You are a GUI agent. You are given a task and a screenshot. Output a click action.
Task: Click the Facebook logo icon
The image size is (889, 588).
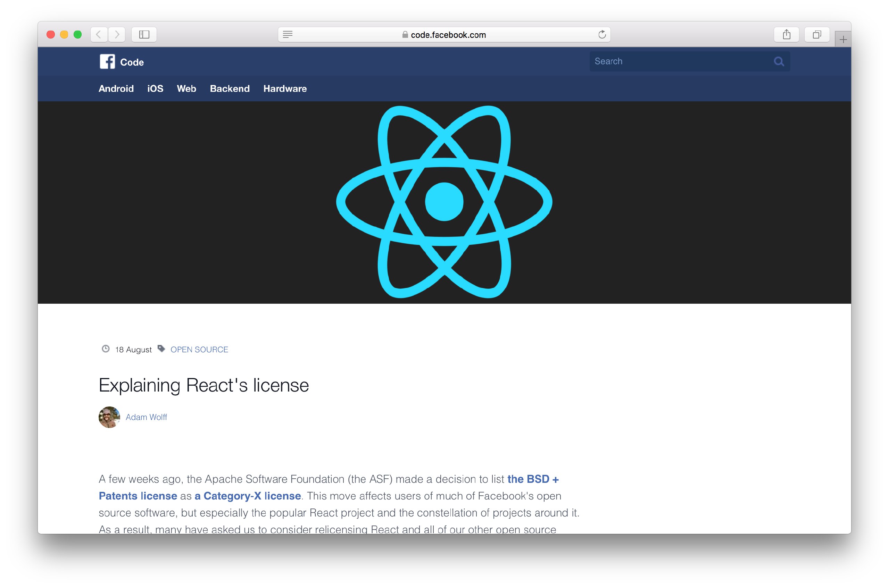(x=107, y=61)
